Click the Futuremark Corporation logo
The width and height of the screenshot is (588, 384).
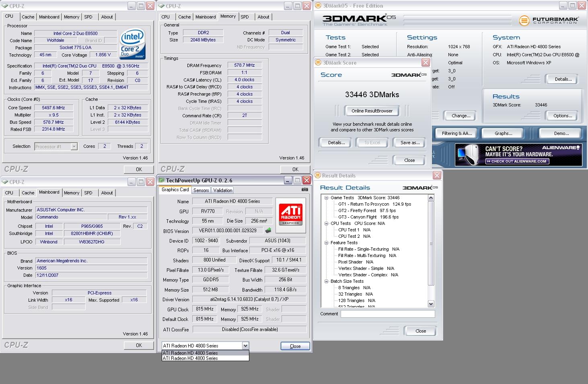549,20
